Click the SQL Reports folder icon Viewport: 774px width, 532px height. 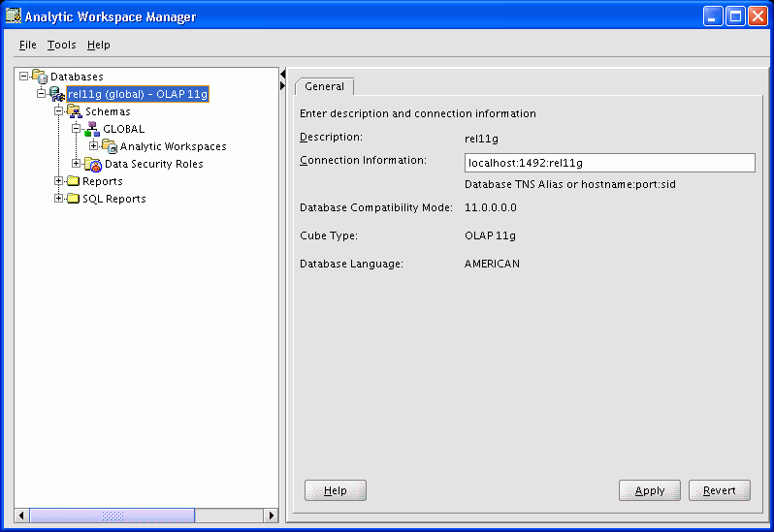(x=73, y=199)
